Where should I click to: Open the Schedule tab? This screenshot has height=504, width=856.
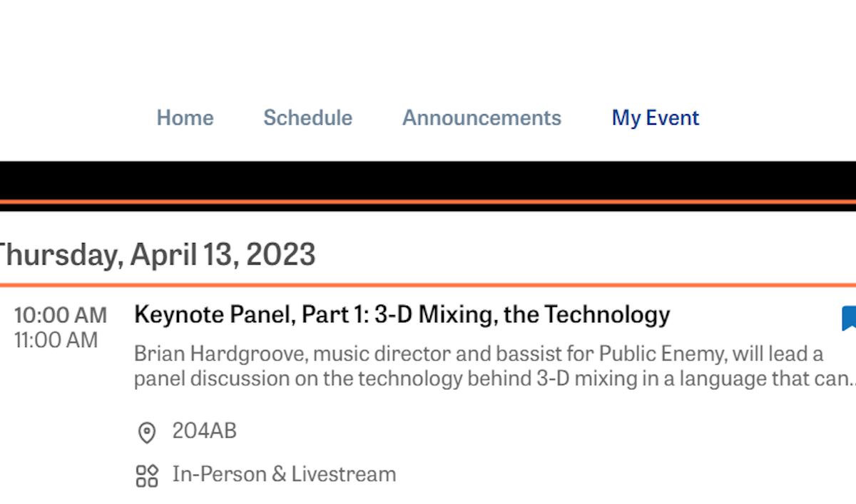click(307, 118)
